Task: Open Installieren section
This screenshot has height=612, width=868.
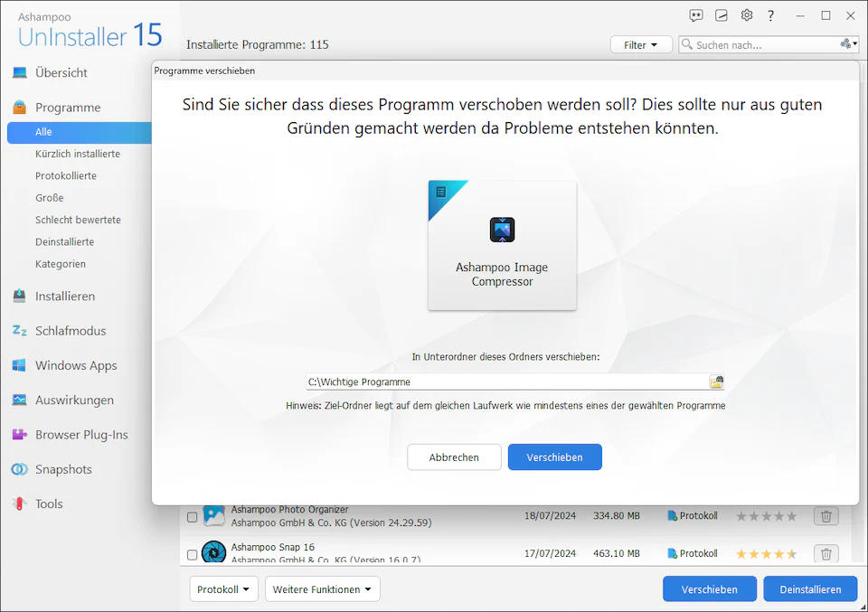Action: click(65, 297)
